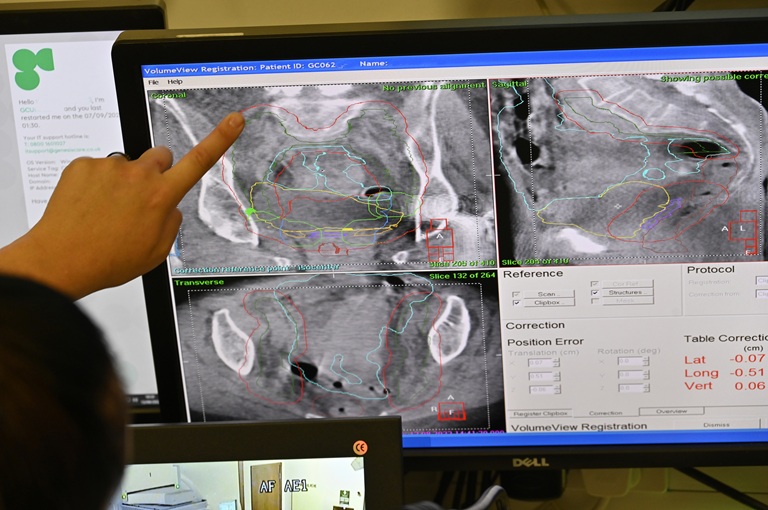This screenshot has width=768, height=510.
Task: Increase Translation X value with spinner arrow
Action: [556, 361]
